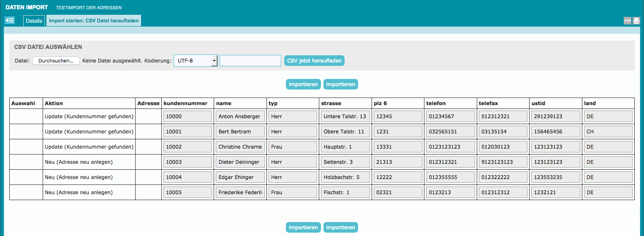
Task: Click the empty text field beside UTF-8
Action: pos(250,61)
